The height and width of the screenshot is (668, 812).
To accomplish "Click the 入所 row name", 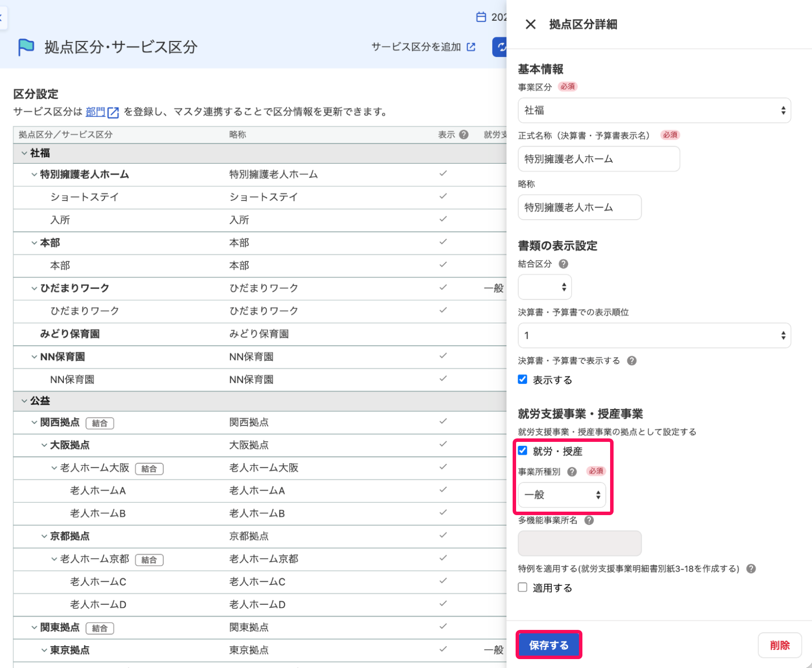I will (60, 220).
